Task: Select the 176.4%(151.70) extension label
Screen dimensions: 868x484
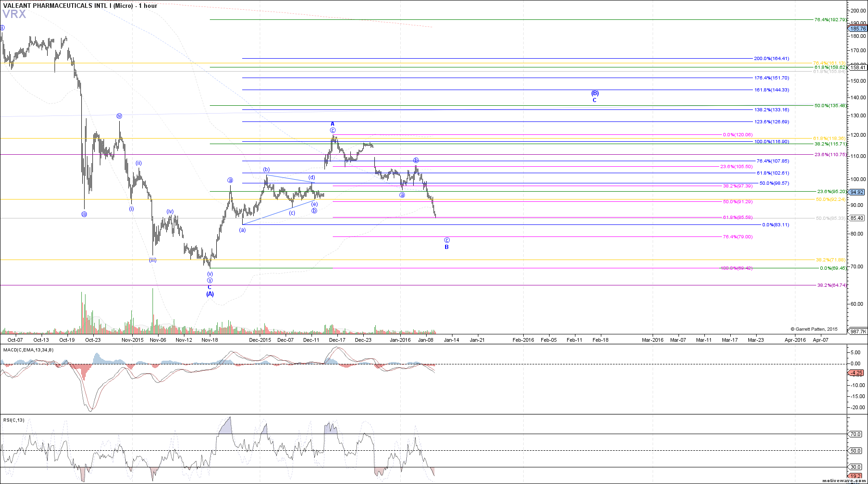Action: click(x=771, y=78)
